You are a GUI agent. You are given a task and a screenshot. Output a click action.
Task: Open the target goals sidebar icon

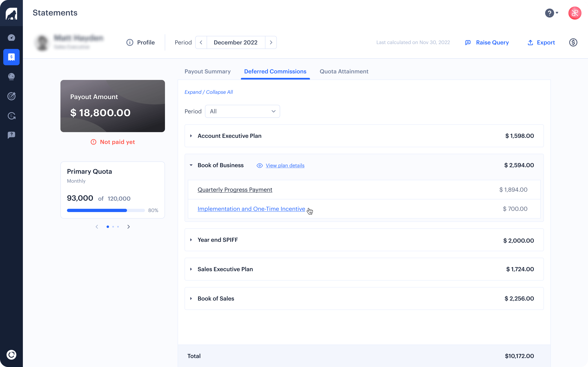point(11,96)
